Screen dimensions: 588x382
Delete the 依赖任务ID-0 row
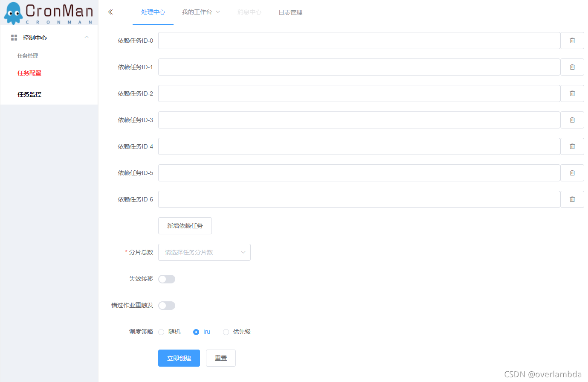tap(572, 41)
